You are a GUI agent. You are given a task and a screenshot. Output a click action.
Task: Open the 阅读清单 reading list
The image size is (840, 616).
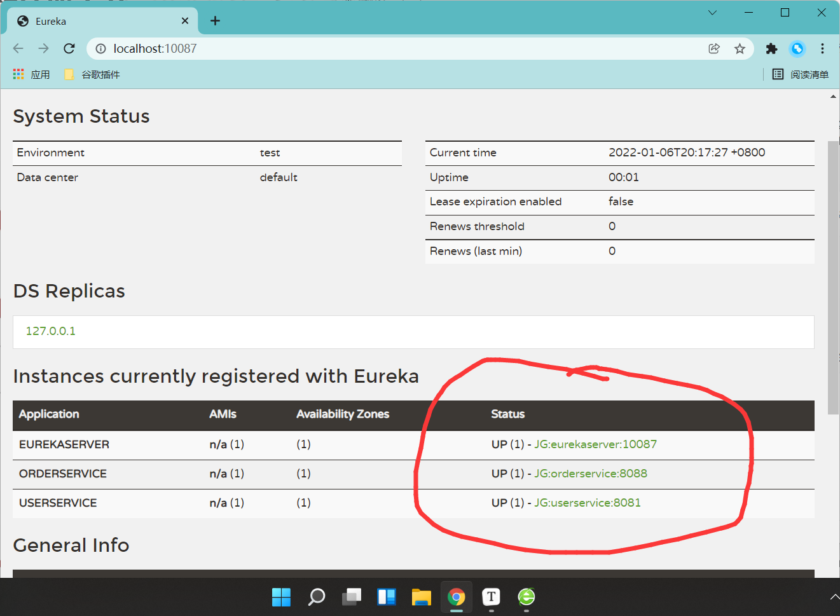click(x=801, y=74)
